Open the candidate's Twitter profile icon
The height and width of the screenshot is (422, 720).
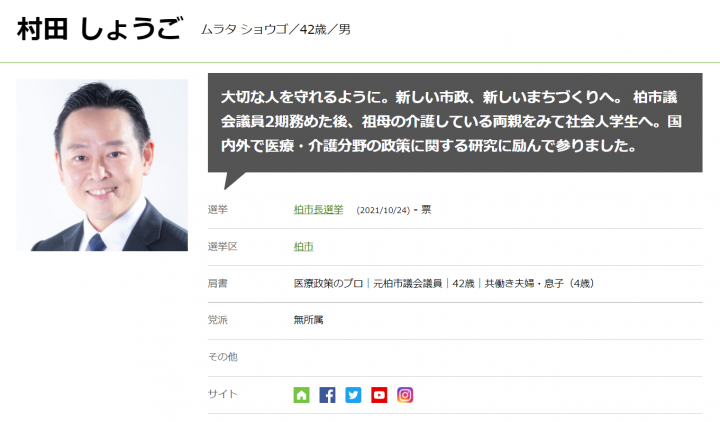[x=353, y=395]
